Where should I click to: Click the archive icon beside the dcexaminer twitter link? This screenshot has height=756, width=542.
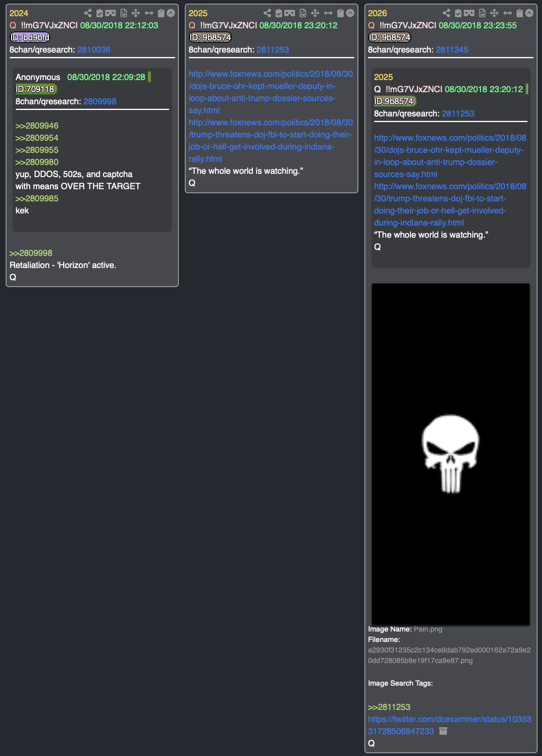pos(443,731)
